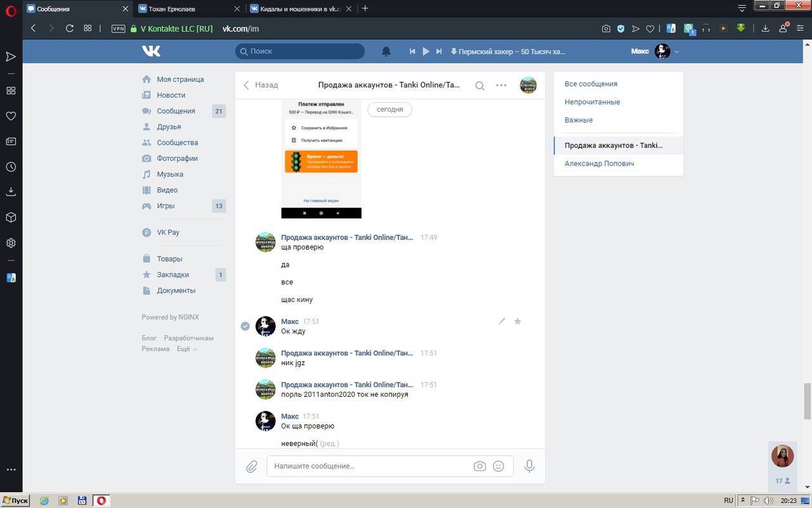Open the conversation actions three-dots menu
Viewport: 812px width, 508px height.
pos(501,86)
